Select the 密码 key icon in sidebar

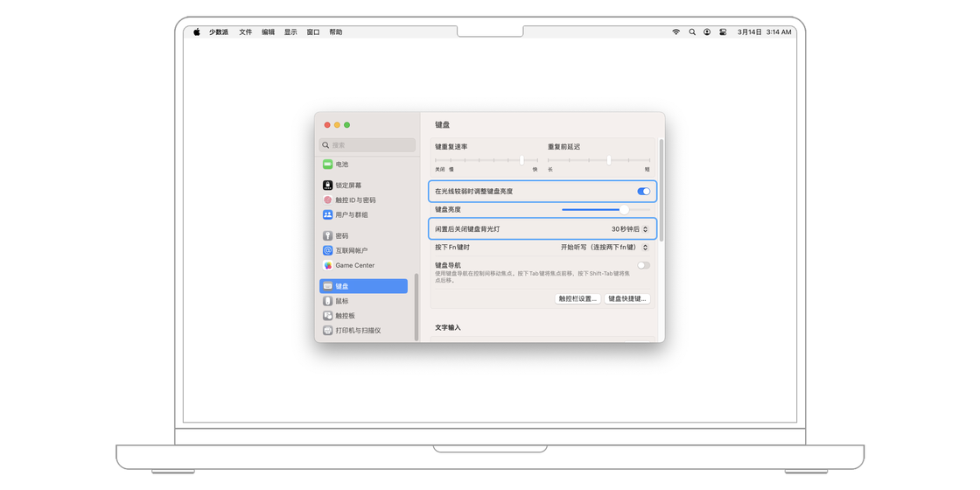[x=327, y=235]
